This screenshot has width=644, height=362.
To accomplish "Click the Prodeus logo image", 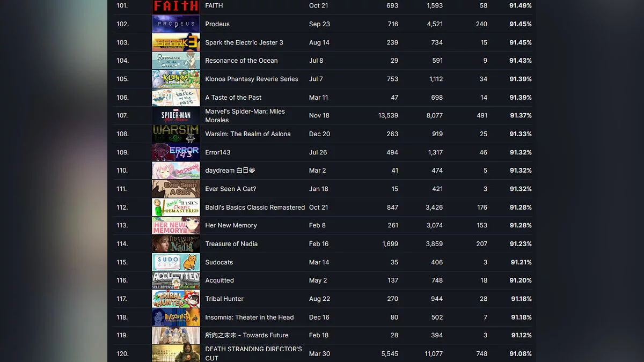I will [x=176, y=24].
